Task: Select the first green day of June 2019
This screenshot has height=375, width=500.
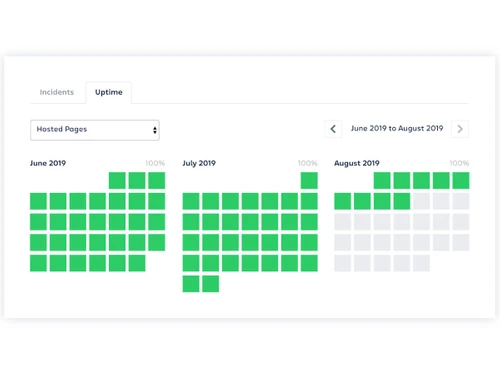Action: [117, 180]
